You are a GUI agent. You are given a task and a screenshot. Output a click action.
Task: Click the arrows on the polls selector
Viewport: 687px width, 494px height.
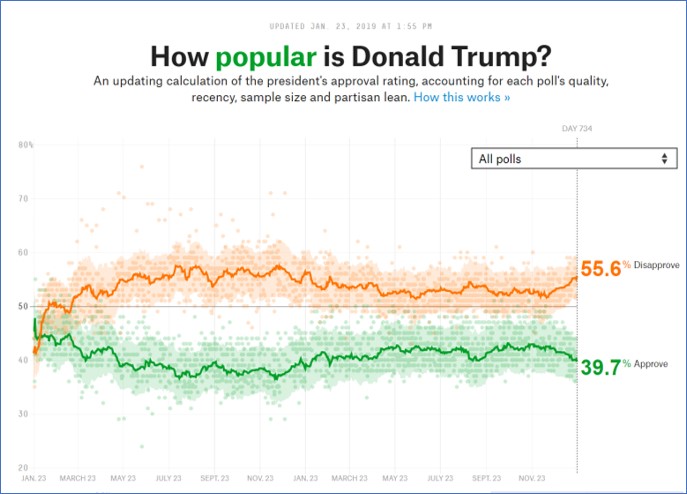coord(664,158)
